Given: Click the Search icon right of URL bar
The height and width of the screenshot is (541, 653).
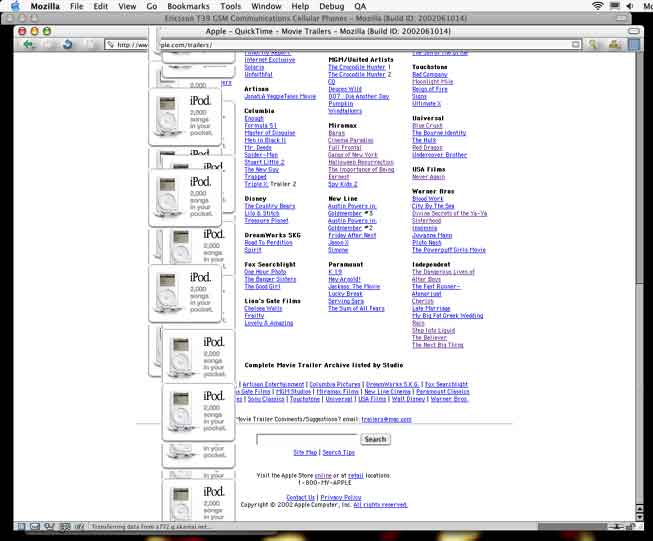Looking at the screenshot, I should 593,44.
